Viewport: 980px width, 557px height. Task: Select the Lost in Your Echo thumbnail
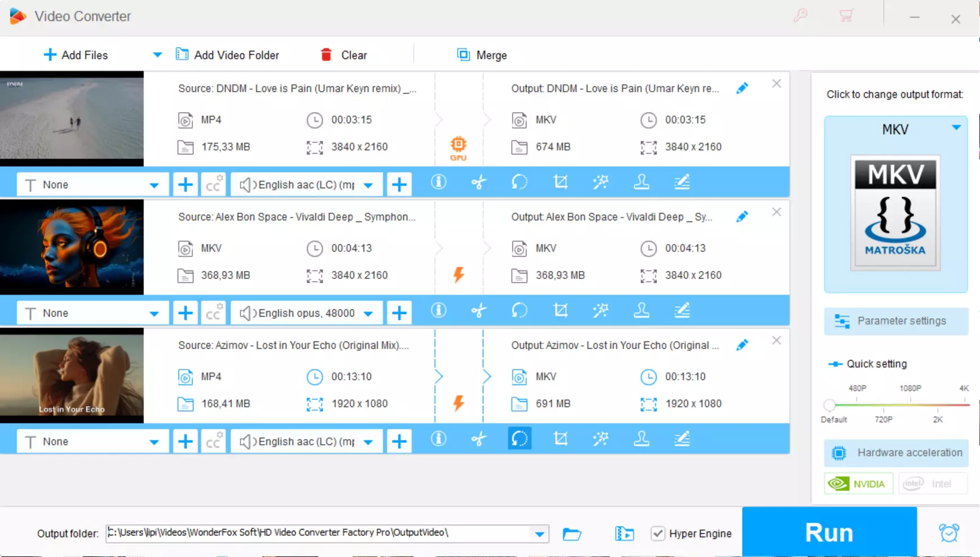[72, 376]
